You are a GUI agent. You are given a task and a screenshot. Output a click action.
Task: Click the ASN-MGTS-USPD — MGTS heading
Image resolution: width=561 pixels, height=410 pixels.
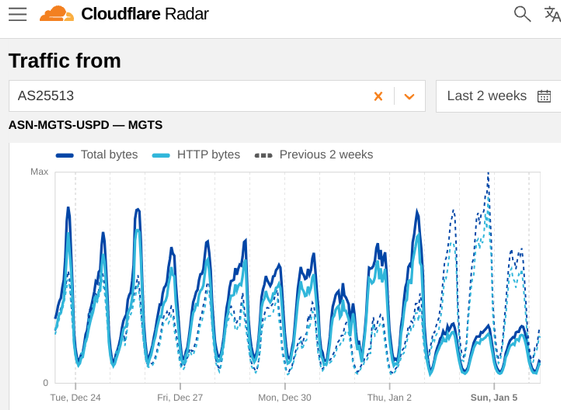tap(86, 125)
